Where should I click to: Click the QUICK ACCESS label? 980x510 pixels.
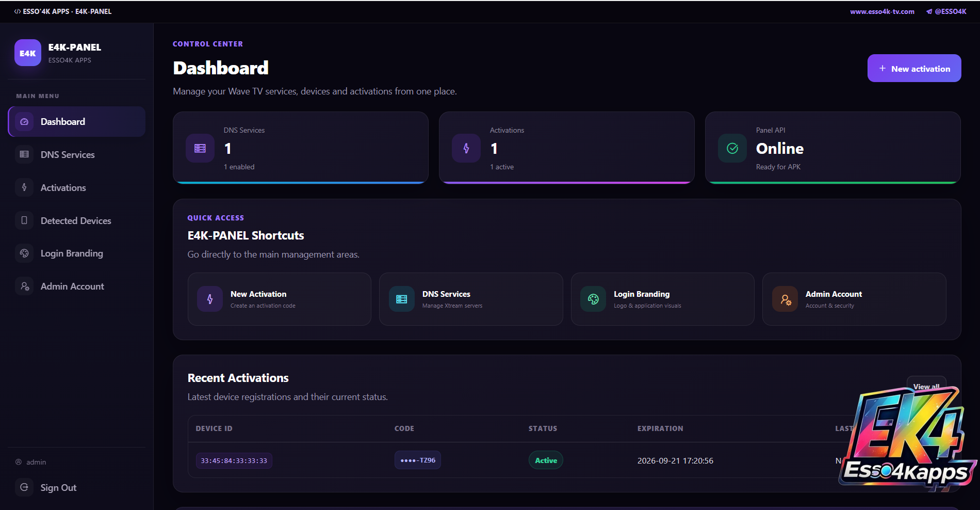pyautogui.click(x=216, y=218)
